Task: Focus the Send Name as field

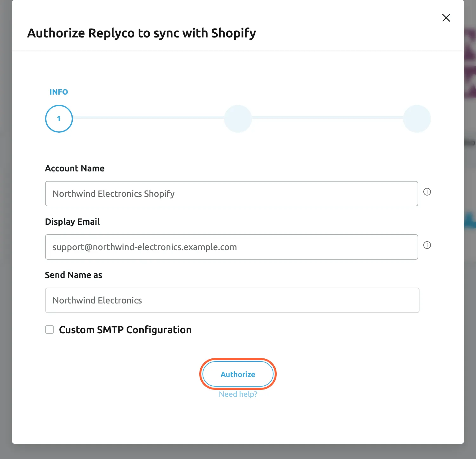Action: pos(232,300)
